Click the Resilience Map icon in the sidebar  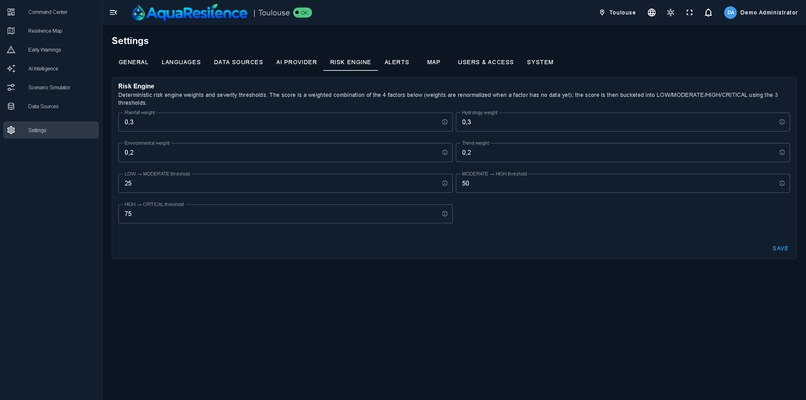coord(11,31)
